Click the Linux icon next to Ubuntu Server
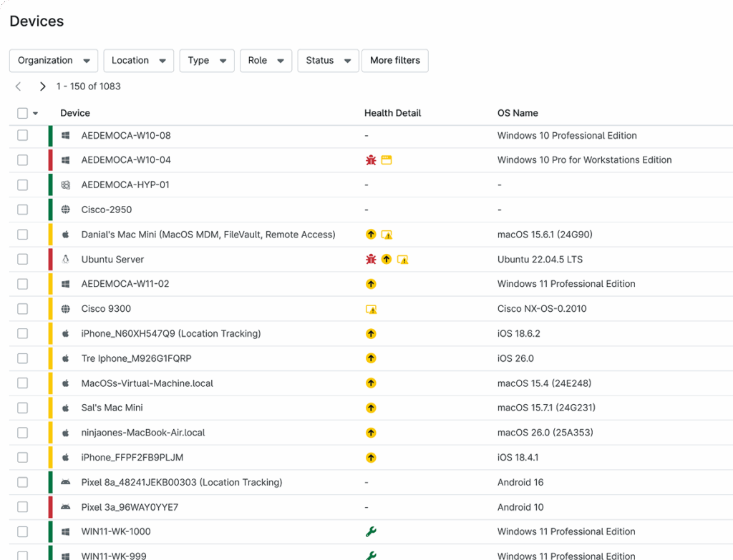This screenshot has height=560, width=733. (x=65, y=259)
